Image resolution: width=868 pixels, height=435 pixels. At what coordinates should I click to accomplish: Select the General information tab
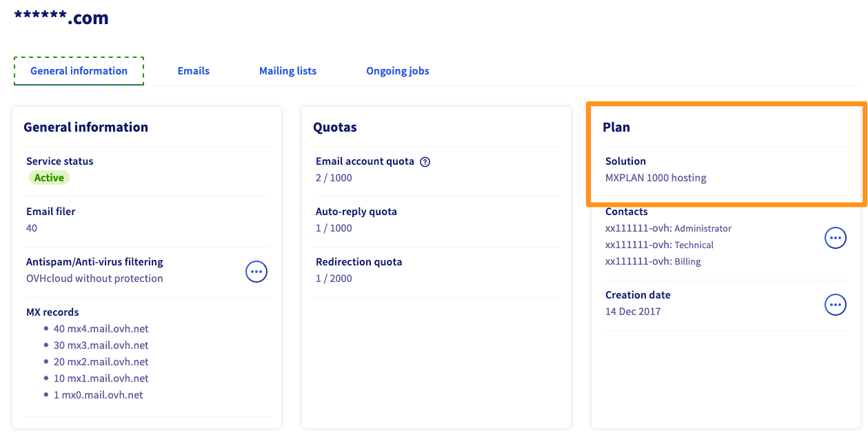(x=79, y=71)
